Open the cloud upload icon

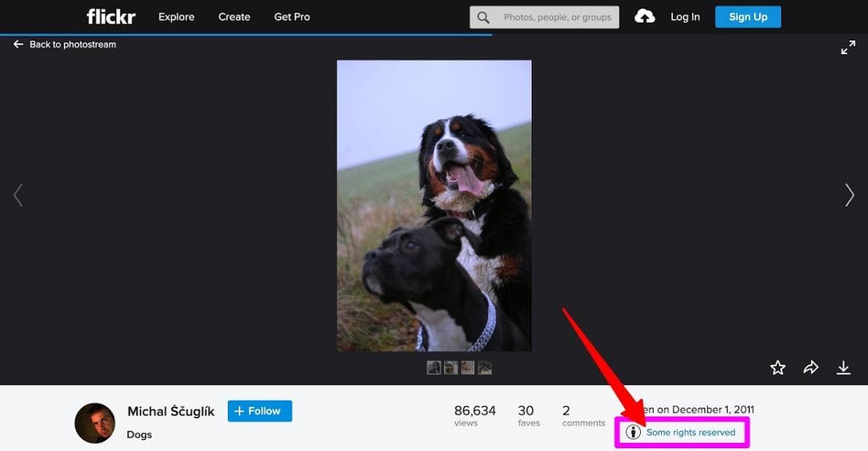644,16
